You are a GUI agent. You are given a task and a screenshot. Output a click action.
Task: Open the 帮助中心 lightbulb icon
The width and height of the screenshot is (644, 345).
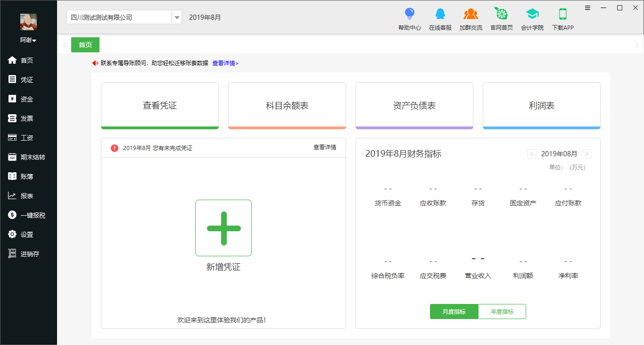(x=410, y=13)
